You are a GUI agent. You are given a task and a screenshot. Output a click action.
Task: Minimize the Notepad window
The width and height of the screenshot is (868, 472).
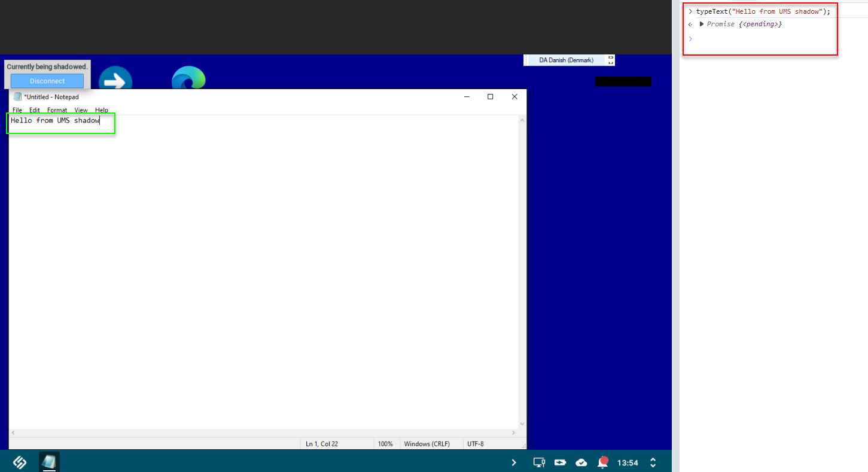coord(467,97)
